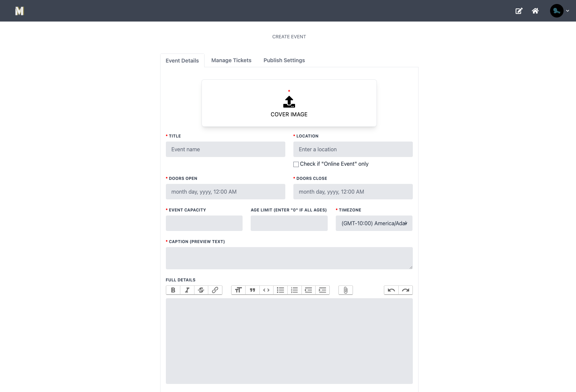
Task: Click the cover image upload icon
Action: click(x=289, y=102)
